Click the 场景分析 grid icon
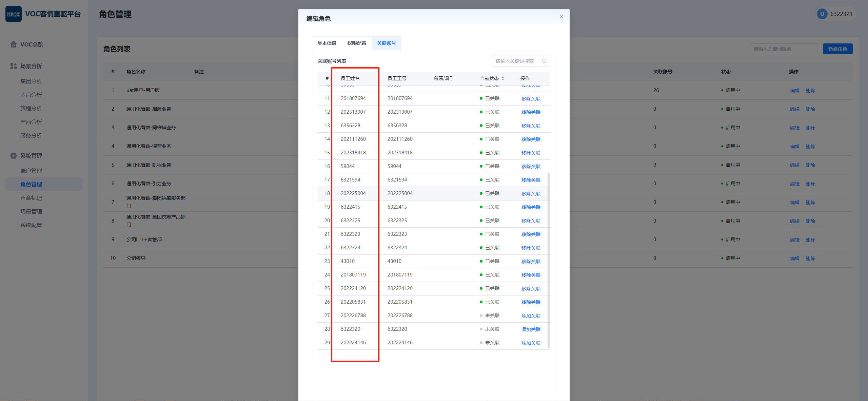Image resolution: width=868 pixels, height=401 pixels. 14,66
